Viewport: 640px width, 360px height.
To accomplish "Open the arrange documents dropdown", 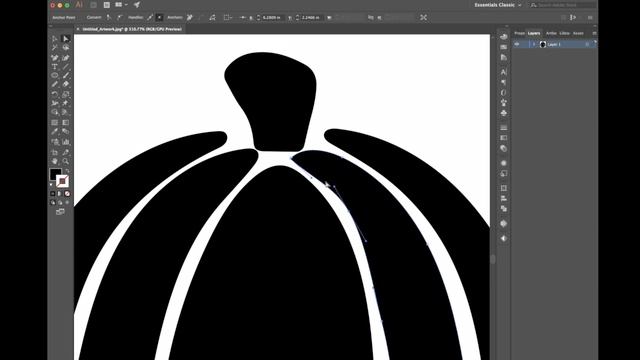I will pos(121,5).
